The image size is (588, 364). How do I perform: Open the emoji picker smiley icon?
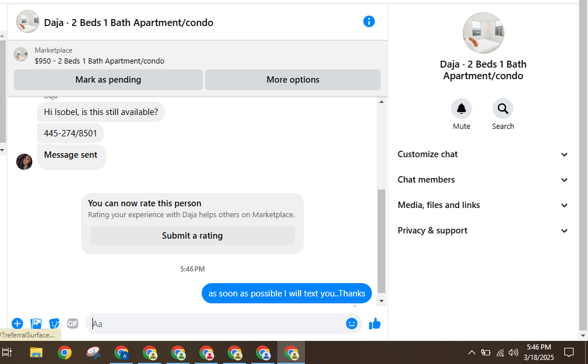click(351, 324)
